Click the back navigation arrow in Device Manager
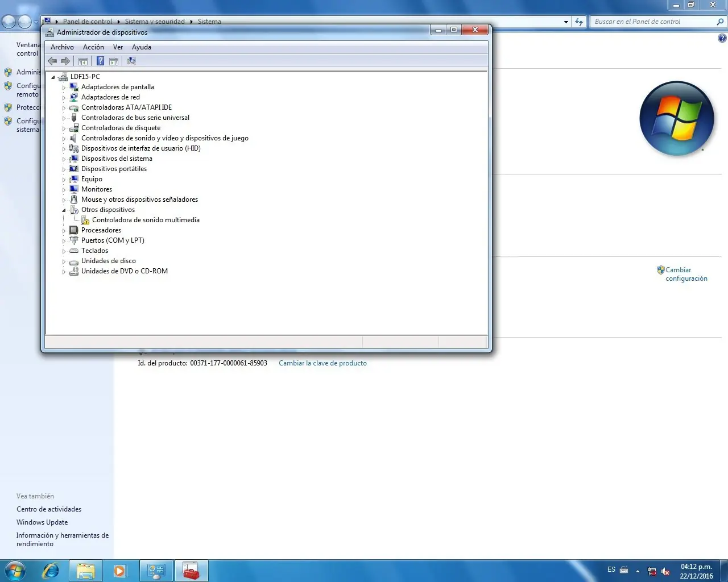The height and width of the screenshot is (582, 728). 52,61
